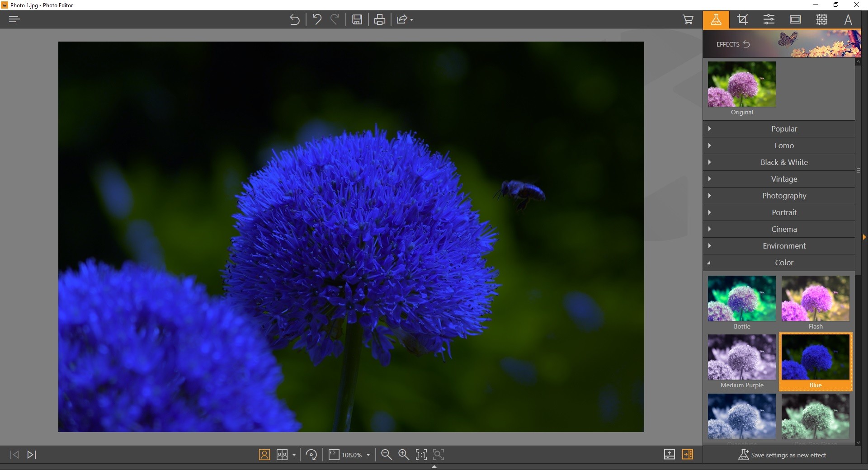Click the effects panel scrollbar up arrow
868x470 pixels.
(858, 62)
